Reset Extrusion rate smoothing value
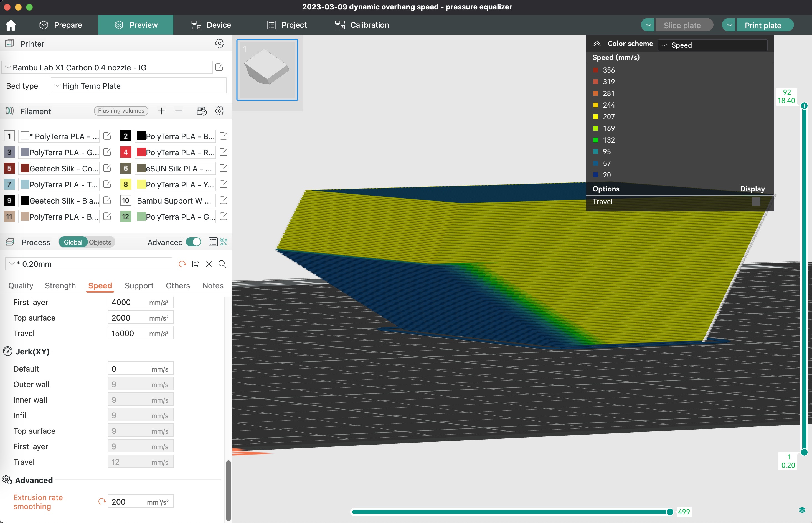The height and width of the screenshot is (523, 812). tap(101, 502)
